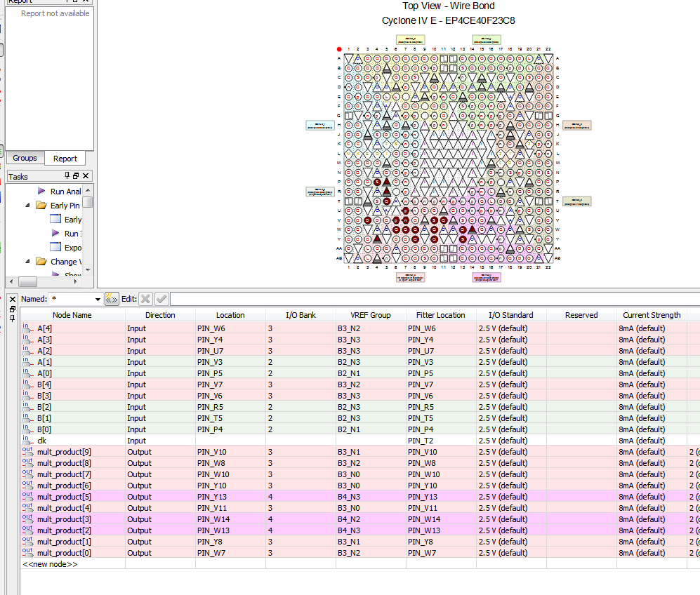Click the filter button beside Named field
This screenshot has height=595, width=700.
point(112,299)
